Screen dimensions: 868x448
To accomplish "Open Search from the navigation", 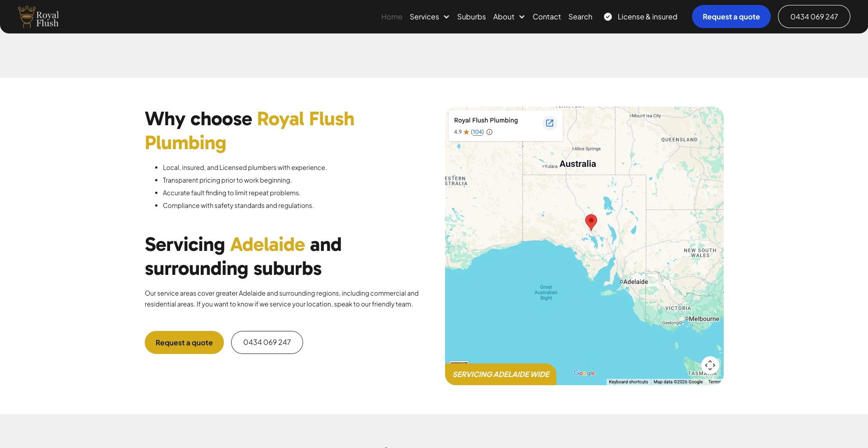I will pyautogui.click(x=580, y=17).
